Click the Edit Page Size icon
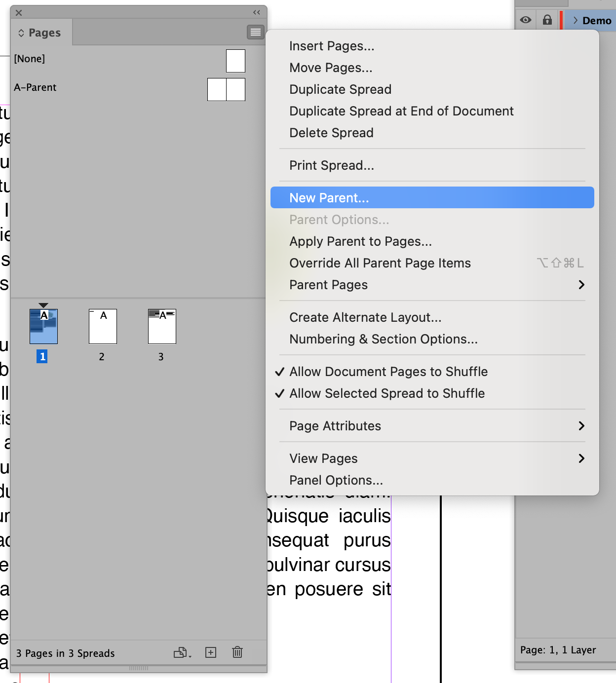 click(182, 652)
